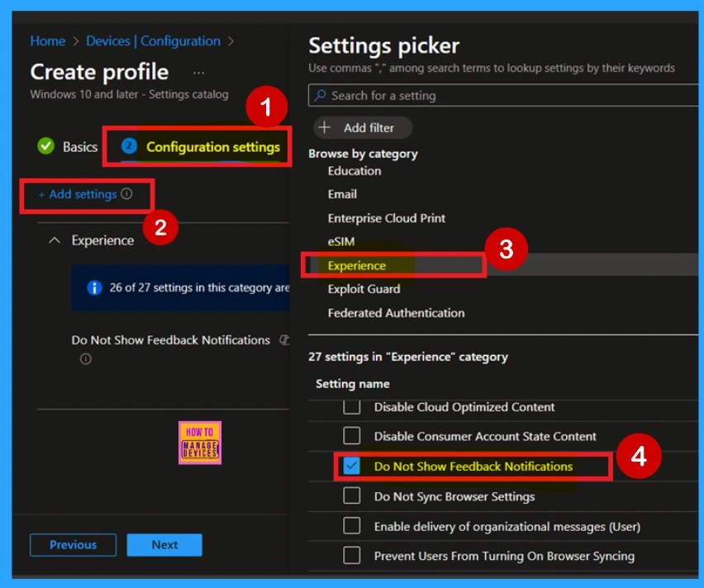Image resolution: width=704 pixels, height=588 pixels.
Task: Check Disable Consumer Account State Content
Action: (x=351, y=436)
